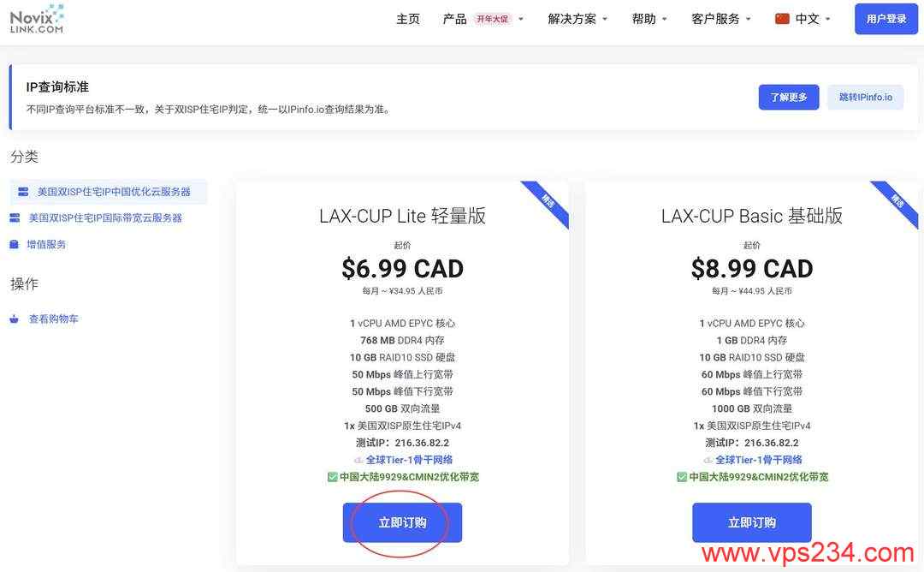The height and width of the screenshot is (572, 924).
Task: Expand the 中文 language dropdown arrow
Action: [828, 19]
